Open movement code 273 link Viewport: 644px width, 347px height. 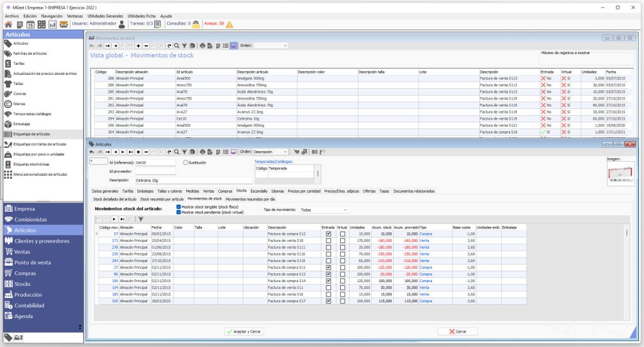click(114, 241)
